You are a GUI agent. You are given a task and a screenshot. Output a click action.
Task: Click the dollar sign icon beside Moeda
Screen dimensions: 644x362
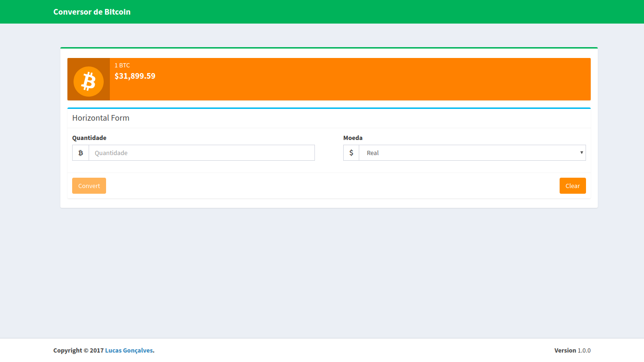point(351,153)
